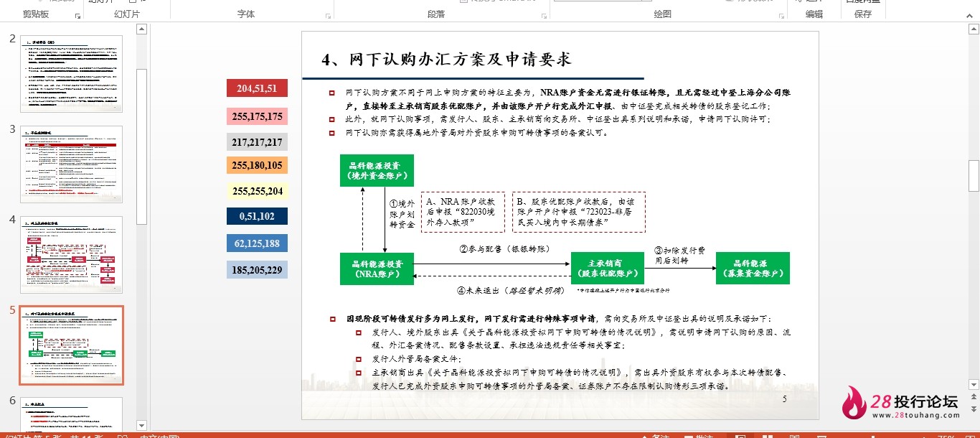Select the light blue 185,205,229 color box
Image resolution: width=980 pixels, height=438 pixels.
coord(257,270)
